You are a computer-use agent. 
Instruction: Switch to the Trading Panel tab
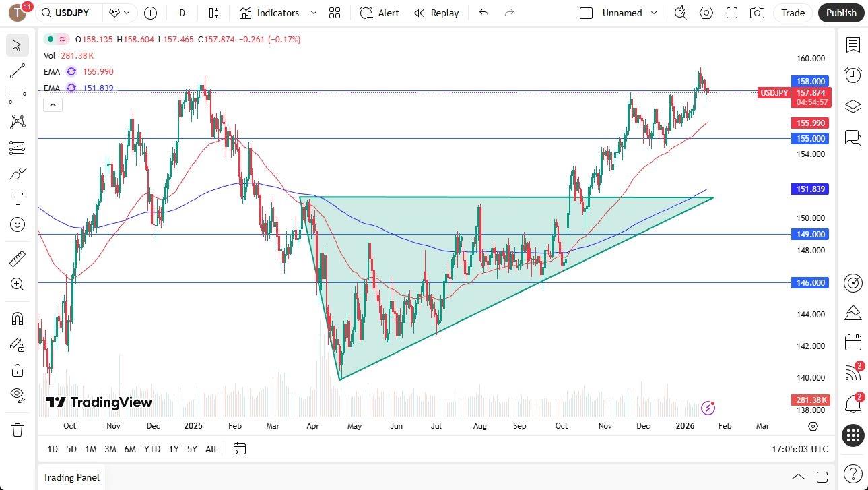[71, 477]
